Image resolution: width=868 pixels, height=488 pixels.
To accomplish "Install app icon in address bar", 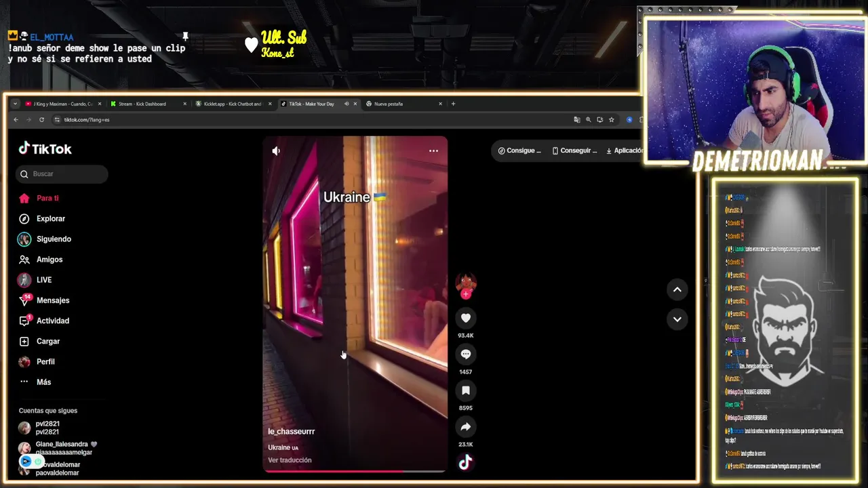I will 600,120.
